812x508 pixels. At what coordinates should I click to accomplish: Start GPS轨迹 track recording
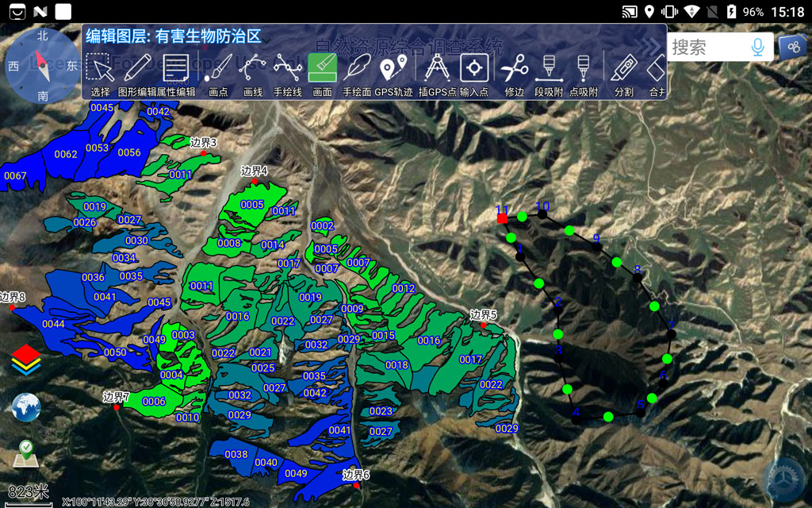point(393,73)
